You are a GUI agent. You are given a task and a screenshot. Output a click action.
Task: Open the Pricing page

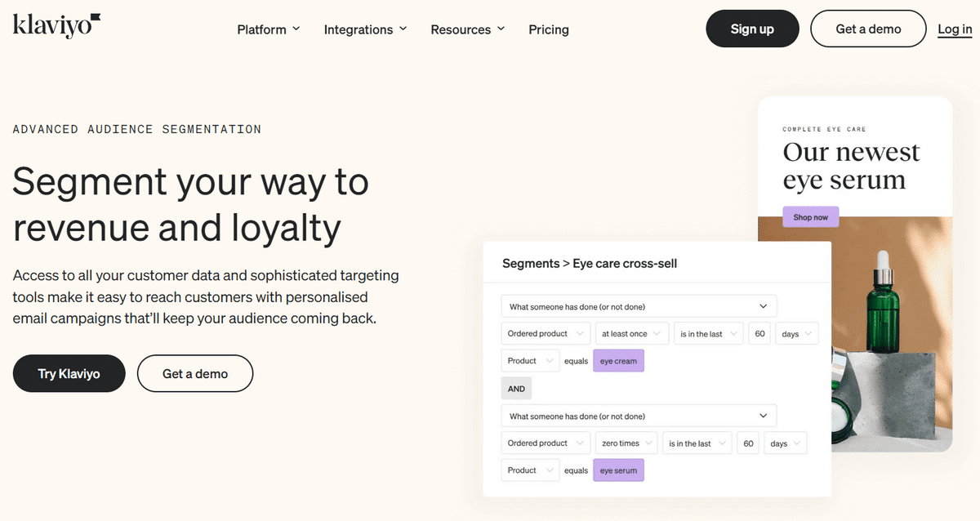[549, 29]
